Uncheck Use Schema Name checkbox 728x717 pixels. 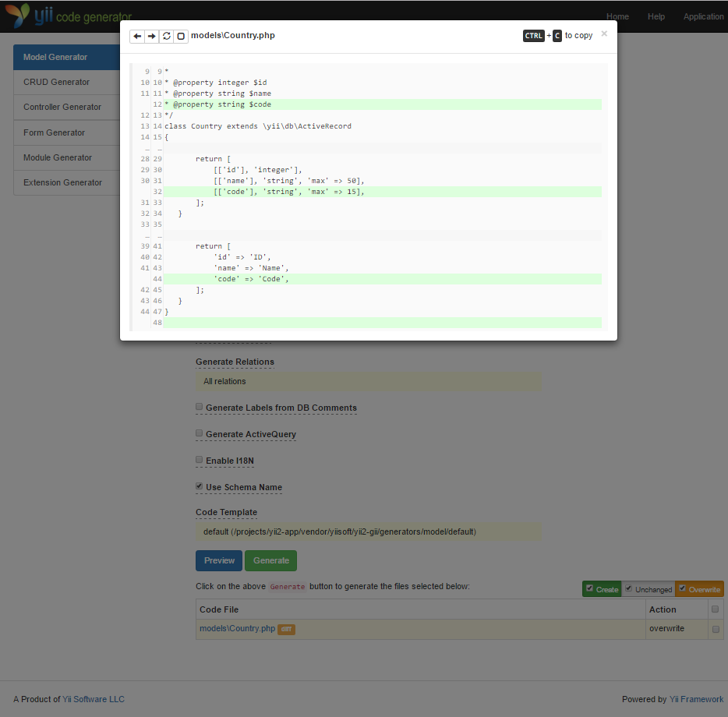click(200, 486)
